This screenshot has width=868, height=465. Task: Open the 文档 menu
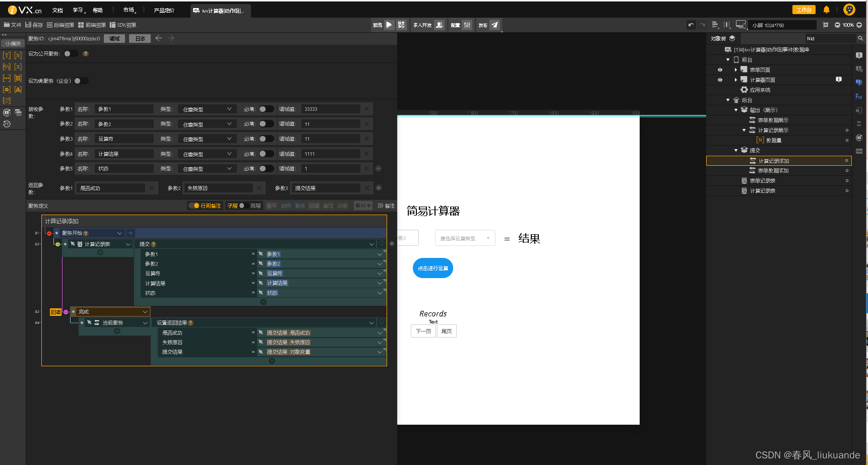pyautogui.click(x=57, y=10)
